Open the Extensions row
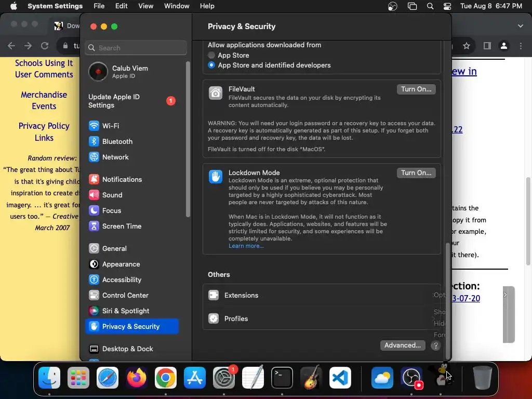 coord(322,296)
